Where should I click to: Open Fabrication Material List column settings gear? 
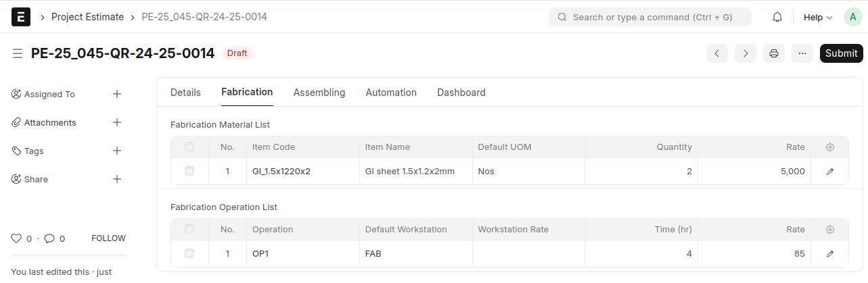(x=830, y=147)
